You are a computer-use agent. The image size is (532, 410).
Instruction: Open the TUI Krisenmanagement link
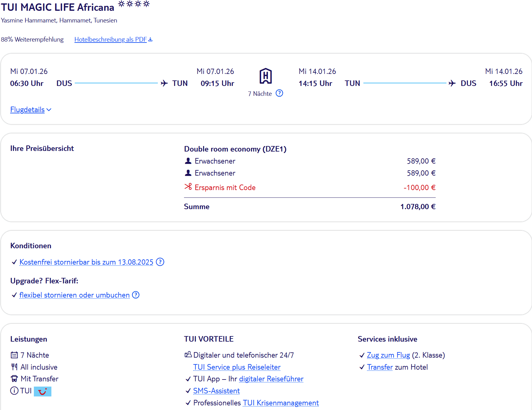(x=281, y=403)
